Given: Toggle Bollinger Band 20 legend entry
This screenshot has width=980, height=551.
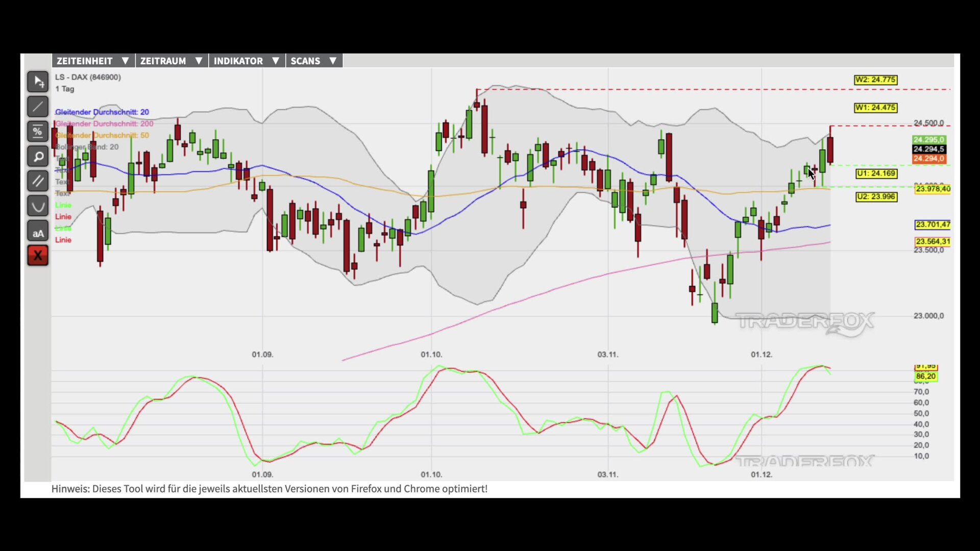Looking at the screenshot, I should pyautogui.click(x=87, y=147).
